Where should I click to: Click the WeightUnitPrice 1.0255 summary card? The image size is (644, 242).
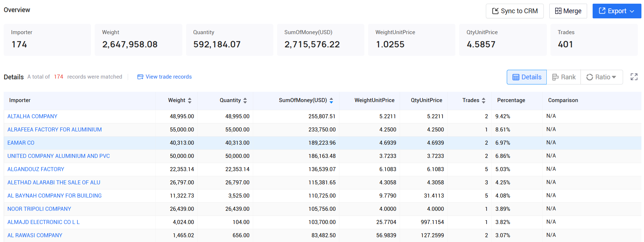click(x=412, y=40)
